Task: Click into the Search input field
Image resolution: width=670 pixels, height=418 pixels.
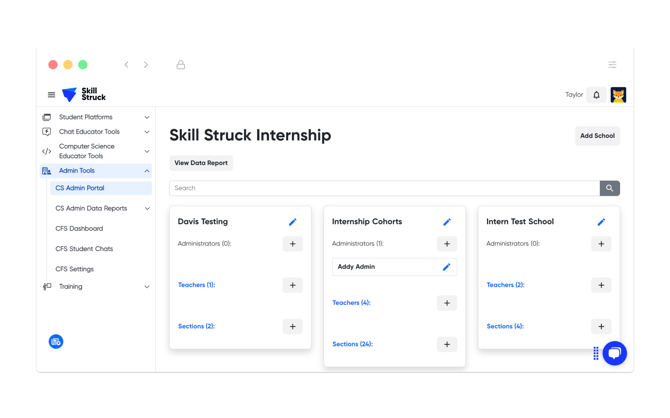Action: tap(384, 188)
